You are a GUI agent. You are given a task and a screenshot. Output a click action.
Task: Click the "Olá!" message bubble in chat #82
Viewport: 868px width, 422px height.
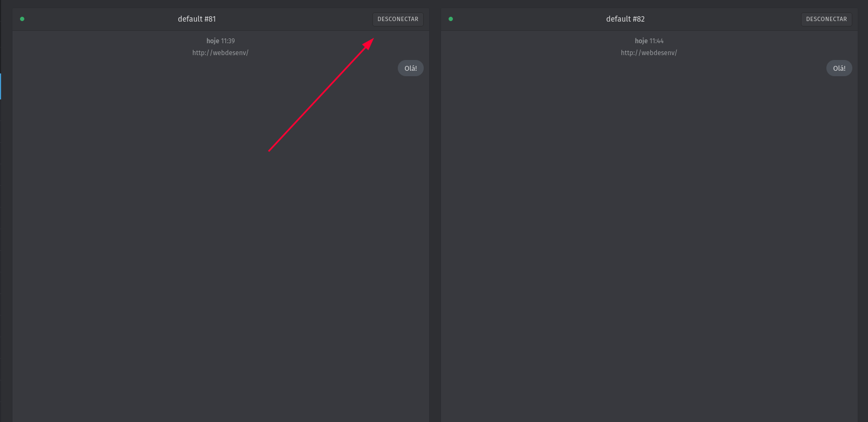coord(839,69)
